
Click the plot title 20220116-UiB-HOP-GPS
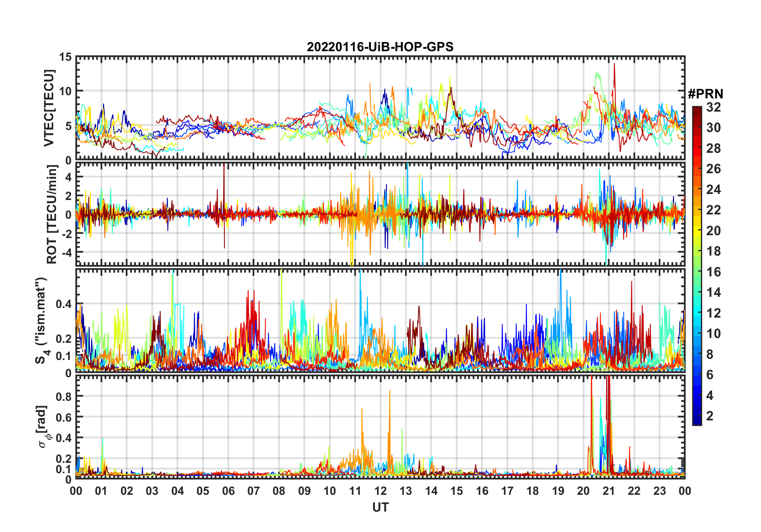click(380, 47)
